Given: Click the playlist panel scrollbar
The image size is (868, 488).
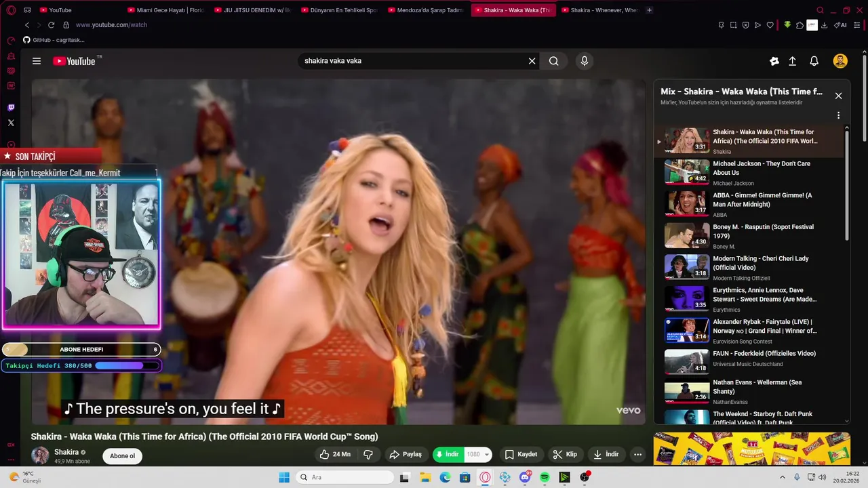Looking at the screenshot, I should 846,184.
